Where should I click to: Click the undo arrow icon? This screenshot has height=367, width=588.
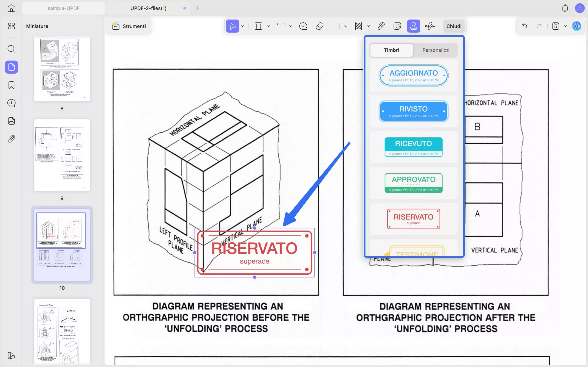tap(524, 26)
